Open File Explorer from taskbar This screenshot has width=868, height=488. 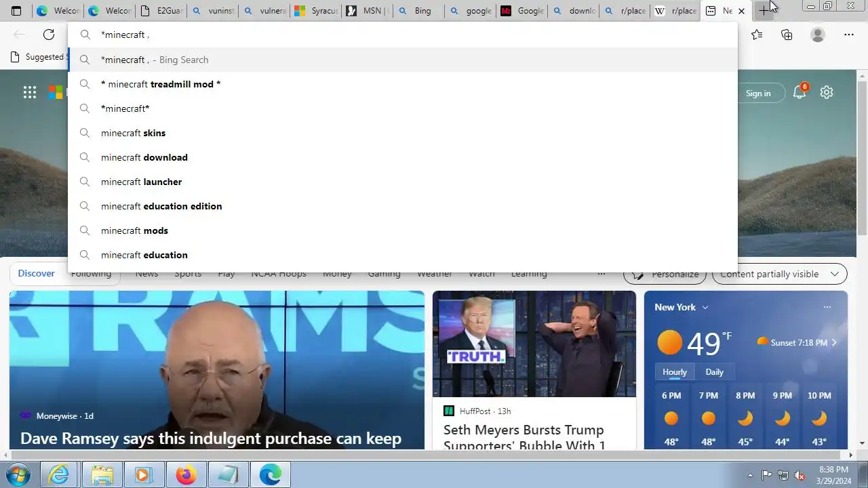coord(102,474)
